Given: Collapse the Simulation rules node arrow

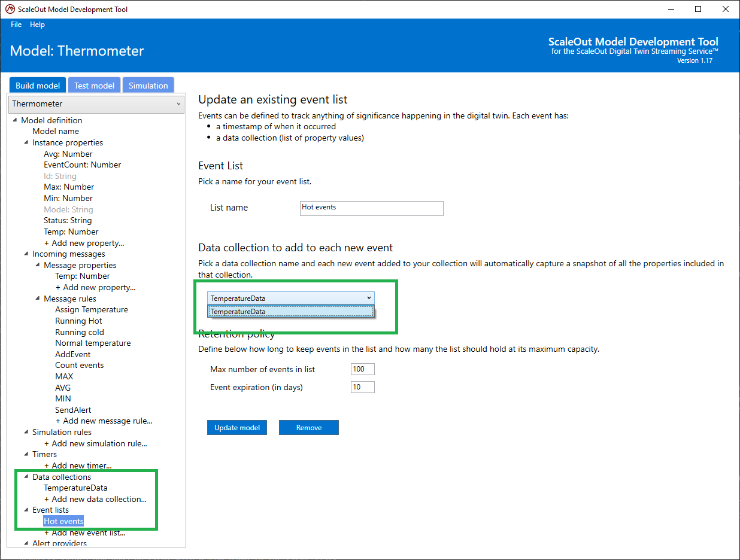Looking at the screenshot, I should coord(26,432).
